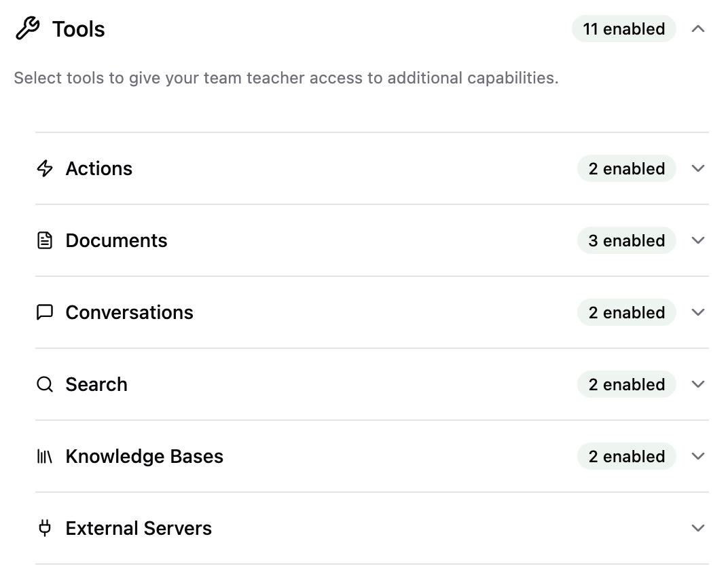Click the Conversations enabled count pill
The width and height of the screenshot is (728, 581).
[626, 312]
